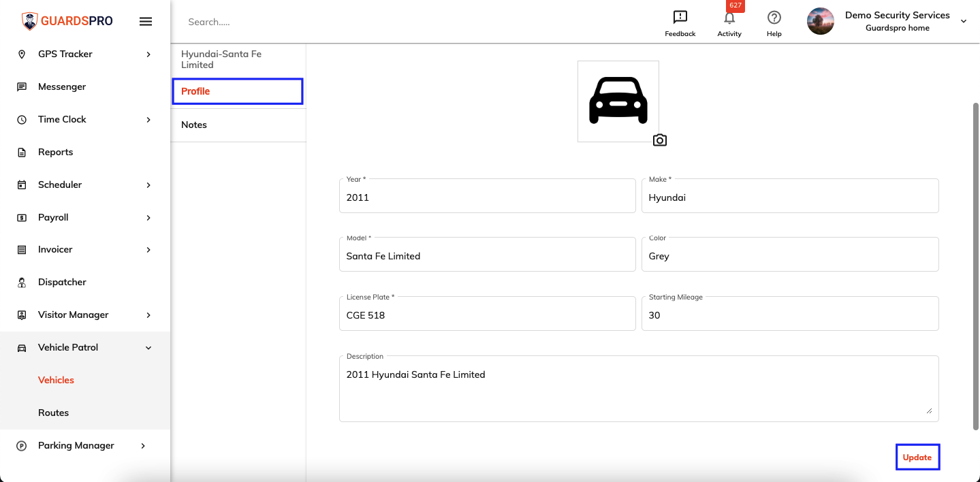Click the GPS Tracker pin icon

(x=22, y=54)
